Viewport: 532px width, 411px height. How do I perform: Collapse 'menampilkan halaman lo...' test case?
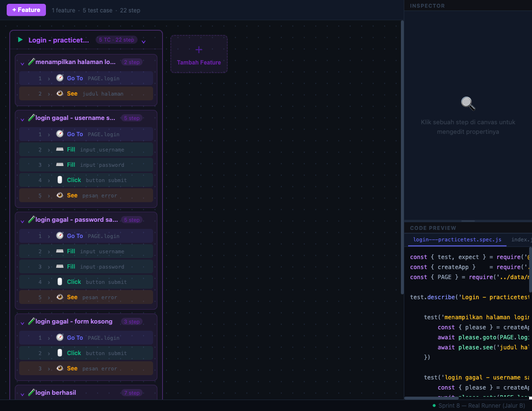pos(22,64)
